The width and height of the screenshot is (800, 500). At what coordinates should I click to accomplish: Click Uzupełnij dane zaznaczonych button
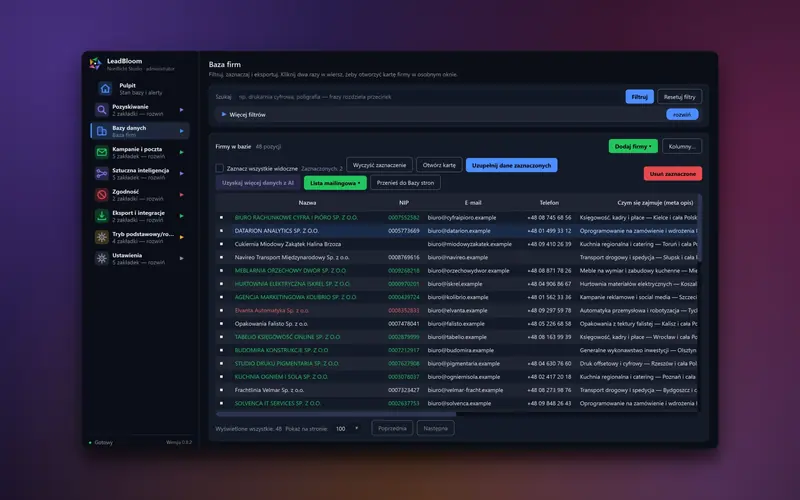[x=511, y=165]
